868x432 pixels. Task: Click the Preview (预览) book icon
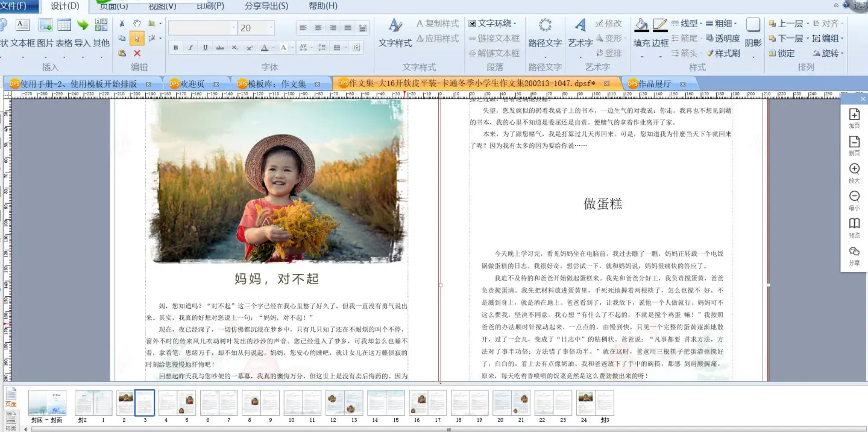coord(854,224)
